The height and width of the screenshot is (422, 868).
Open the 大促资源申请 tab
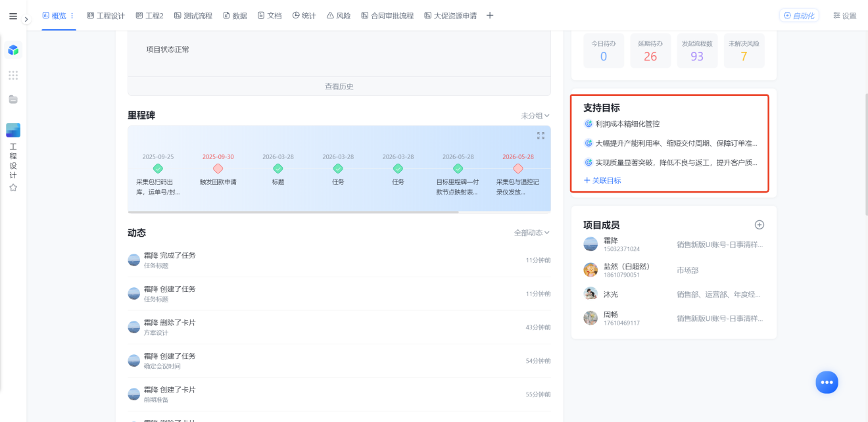(x=450, y=16)
